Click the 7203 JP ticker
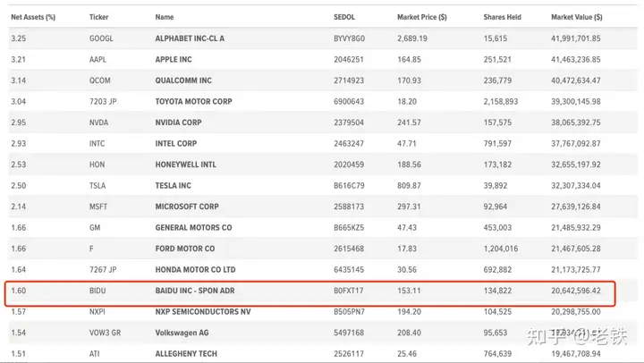The height and width of the screenshot is (363, 644). point(103,101)
